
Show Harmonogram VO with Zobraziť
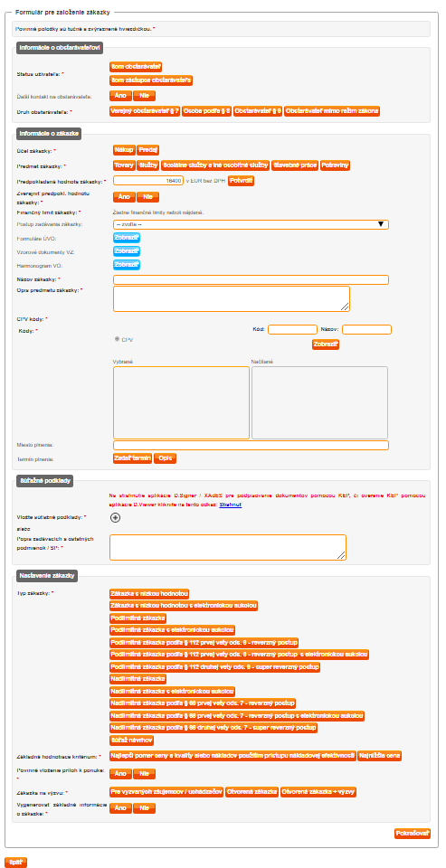point(127,265)
